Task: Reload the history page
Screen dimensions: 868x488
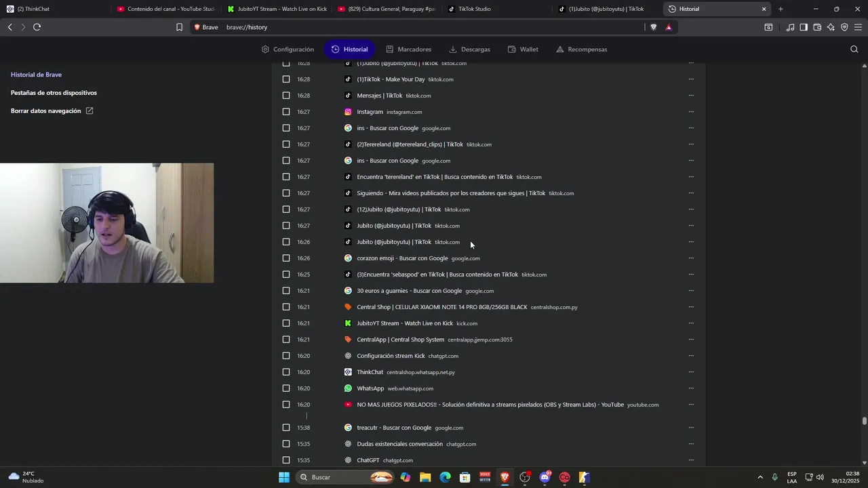Action: coord(37,27)
